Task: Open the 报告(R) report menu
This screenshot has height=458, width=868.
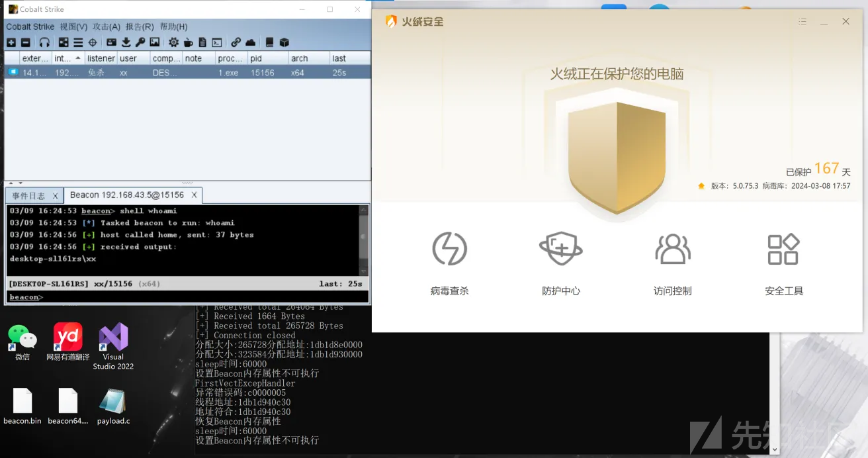Action: coord(140,26)
